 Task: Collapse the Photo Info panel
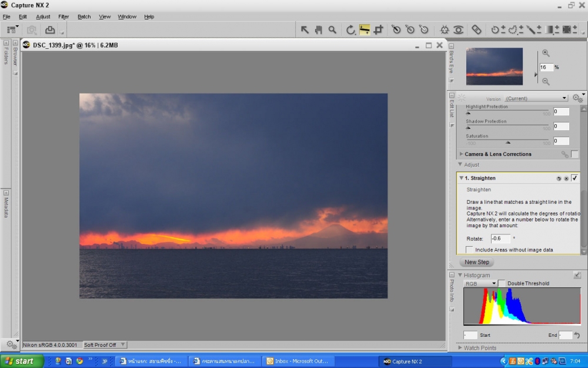point(452,275)
